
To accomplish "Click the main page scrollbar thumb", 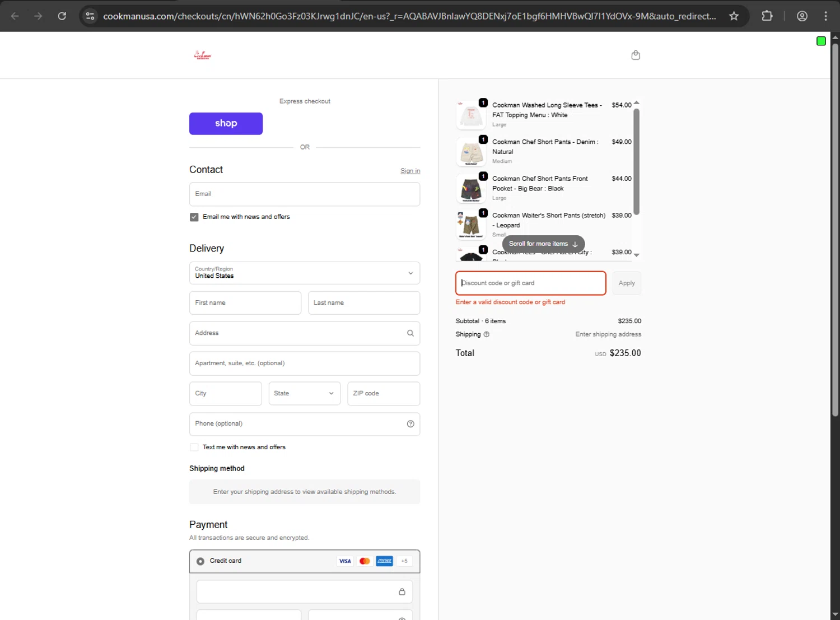I will click(835, 230).
